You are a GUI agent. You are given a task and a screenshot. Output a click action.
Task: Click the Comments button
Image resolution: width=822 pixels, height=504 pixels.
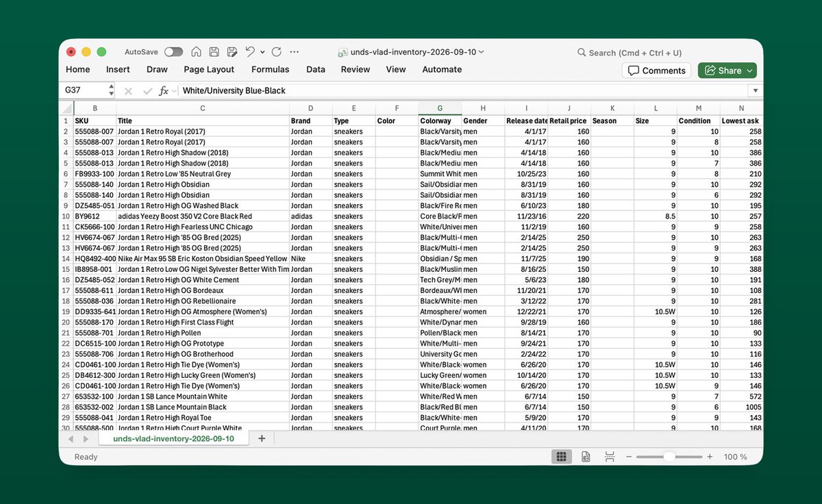point(656,71)
